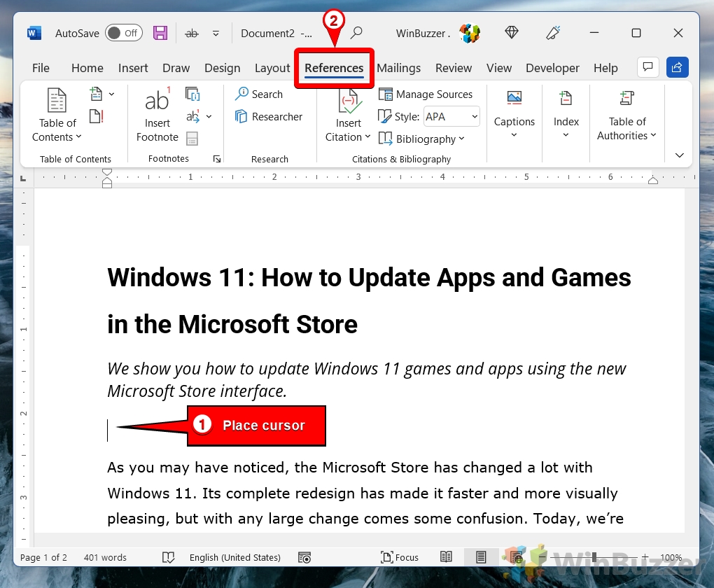Open the Draw tab
This screenshot has height=588, width=714.
[x=176, y=68]
